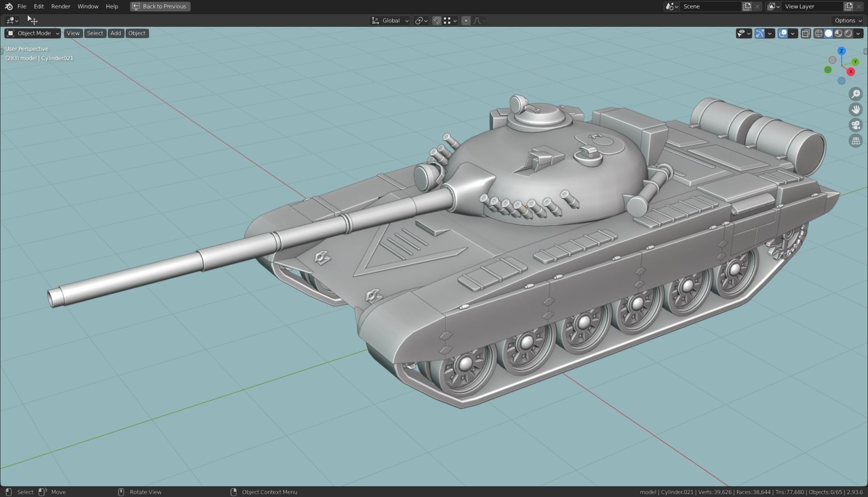Open the viewport View menu
This screenshot has width=868, height=497.
pyautogui.click(x=73, y=33)
